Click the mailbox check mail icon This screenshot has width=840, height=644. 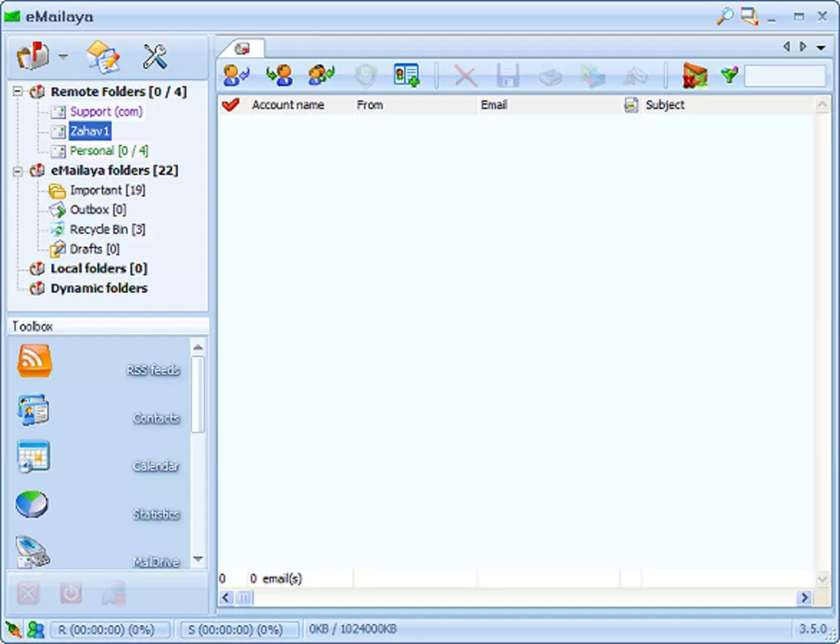coord(33,56)
